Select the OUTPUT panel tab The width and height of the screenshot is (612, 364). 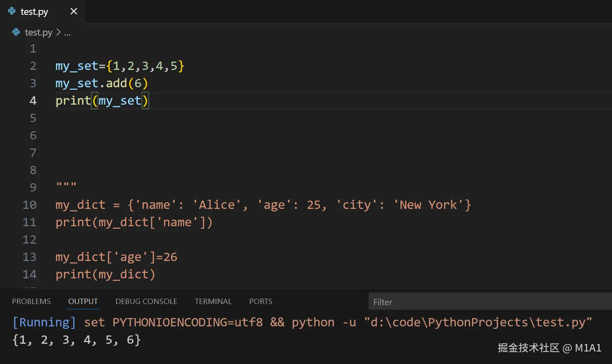(x=83, y=302)
